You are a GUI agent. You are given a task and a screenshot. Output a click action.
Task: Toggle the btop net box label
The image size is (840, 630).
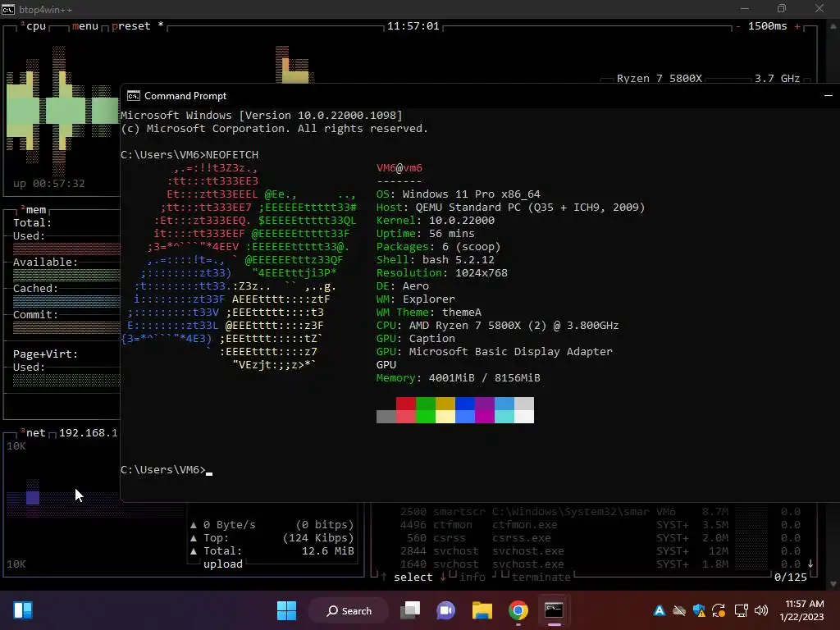[x=36, y=433]
